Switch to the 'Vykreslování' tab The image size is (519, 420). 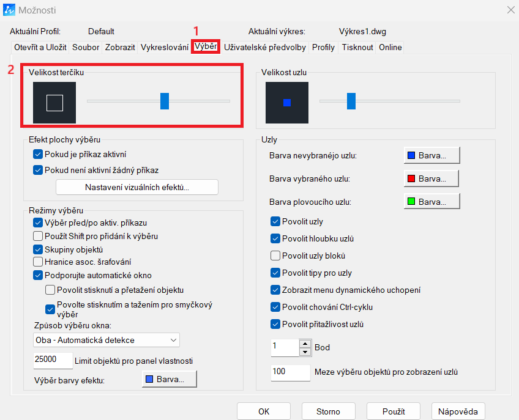(x=164, y=47)
